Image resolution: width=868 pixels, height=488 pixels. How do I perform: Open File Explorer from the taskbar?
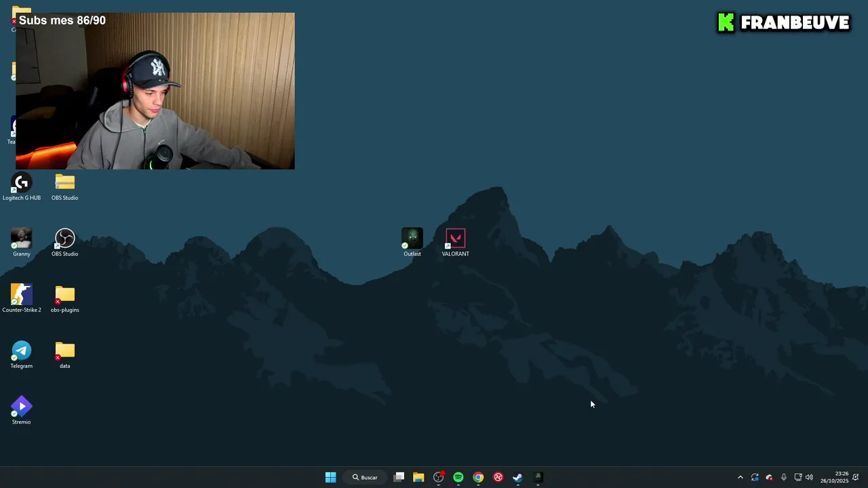click(418, 477)
